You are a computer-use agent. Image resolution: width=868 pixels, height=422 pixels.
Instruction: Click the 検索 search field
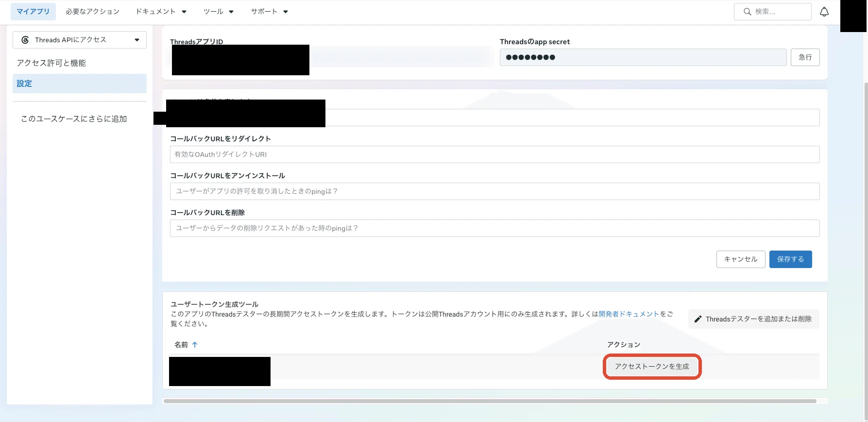(x=772, y=12)
